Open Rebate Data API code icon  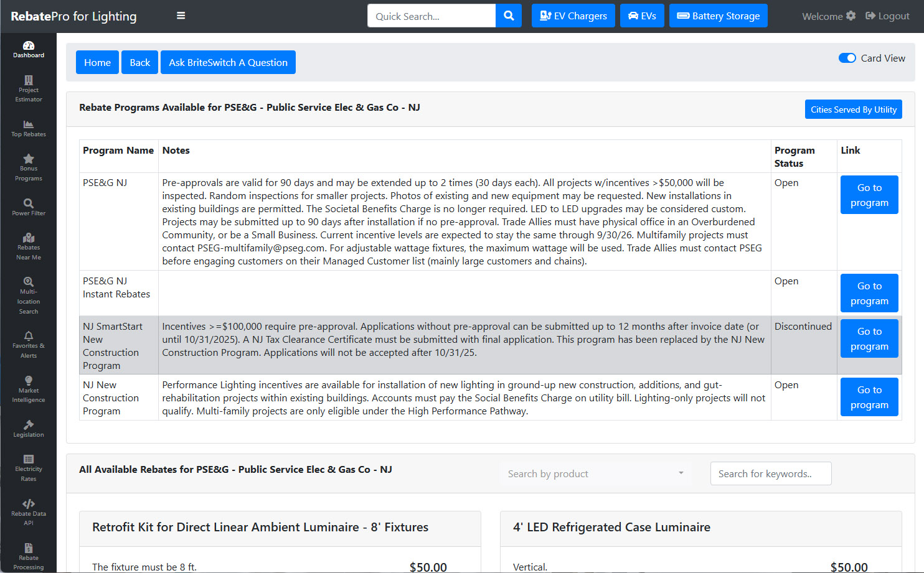point(29,504)
